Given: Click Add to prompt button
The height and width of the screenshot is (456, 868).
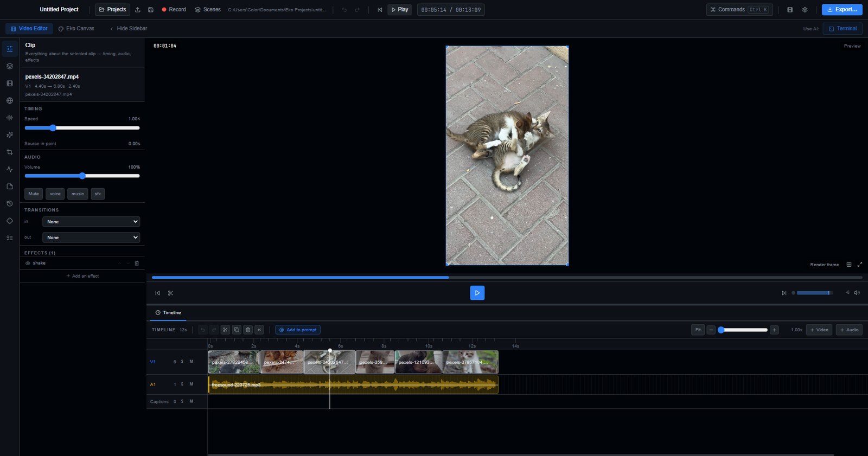Looking at the screenshot, I should [x=298, y=330].
